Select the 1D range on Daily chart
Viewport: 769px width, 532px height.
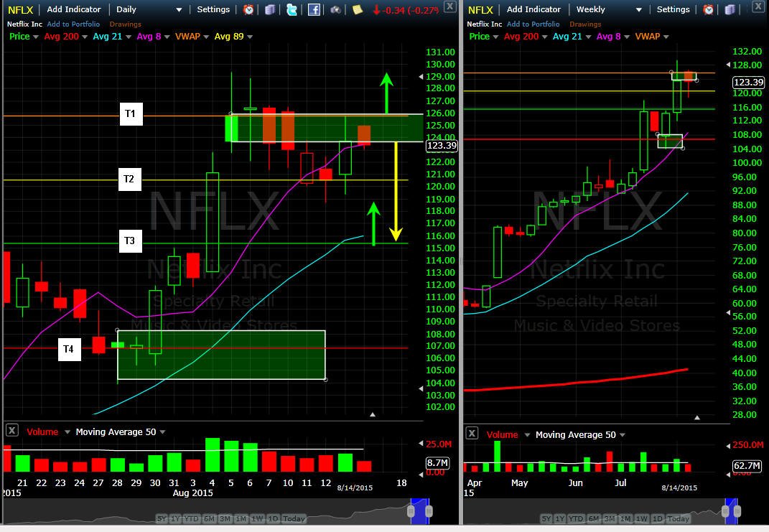[273, 519]
